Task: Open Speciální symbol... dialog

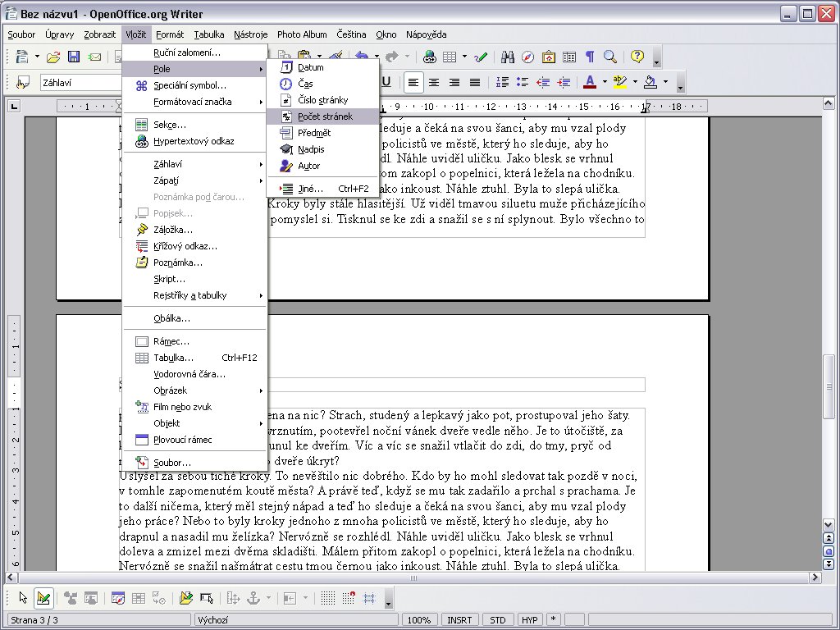Action: [x=195, y=85]
